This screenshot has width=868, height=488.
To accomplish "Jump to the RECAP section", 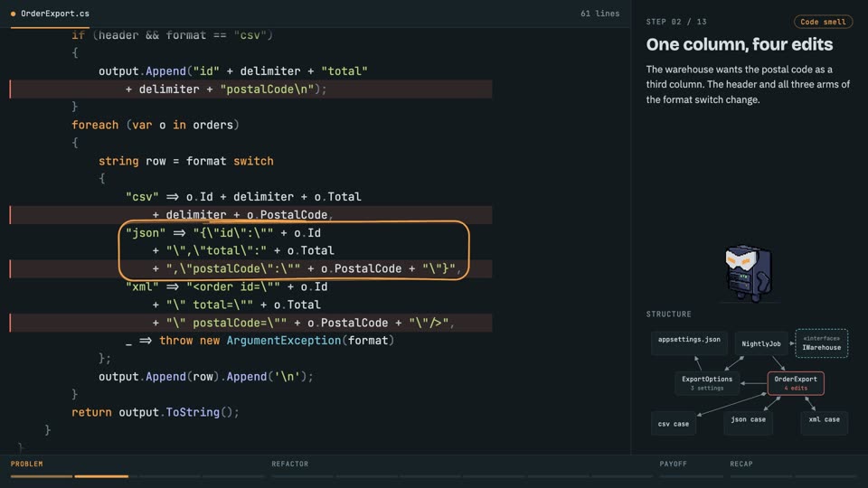I will [741, 464].
